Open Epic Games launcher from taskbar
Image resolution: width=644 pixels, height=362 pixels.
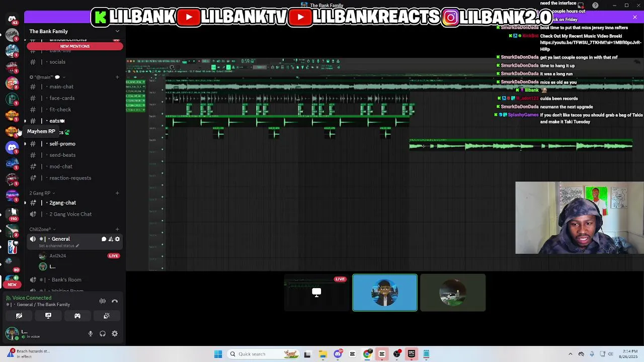pos(412,354)
